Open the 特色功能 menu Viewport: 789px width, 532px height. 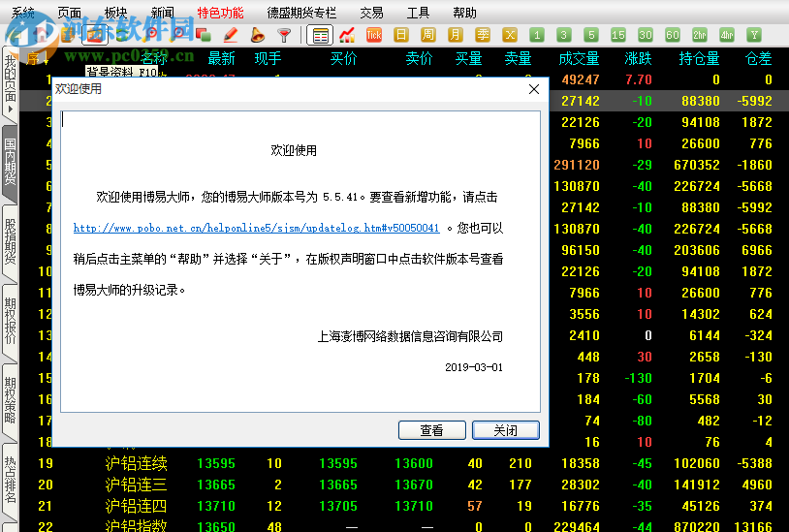click(220, 13)
